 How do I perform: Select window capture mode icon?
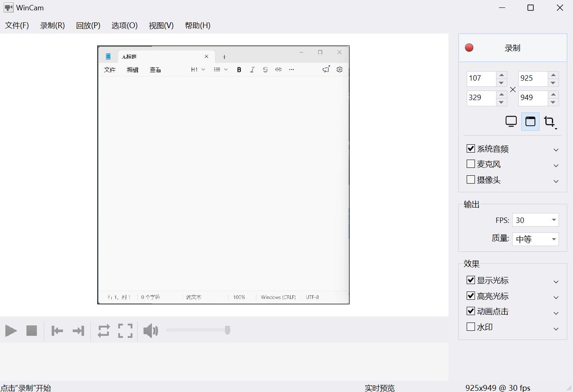pyautogui.click(x=530, y=122)
